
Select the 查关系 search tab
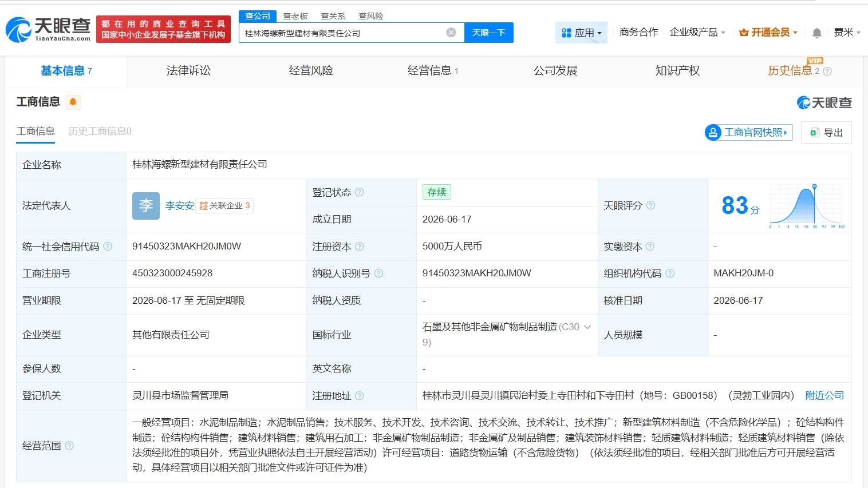333,16
